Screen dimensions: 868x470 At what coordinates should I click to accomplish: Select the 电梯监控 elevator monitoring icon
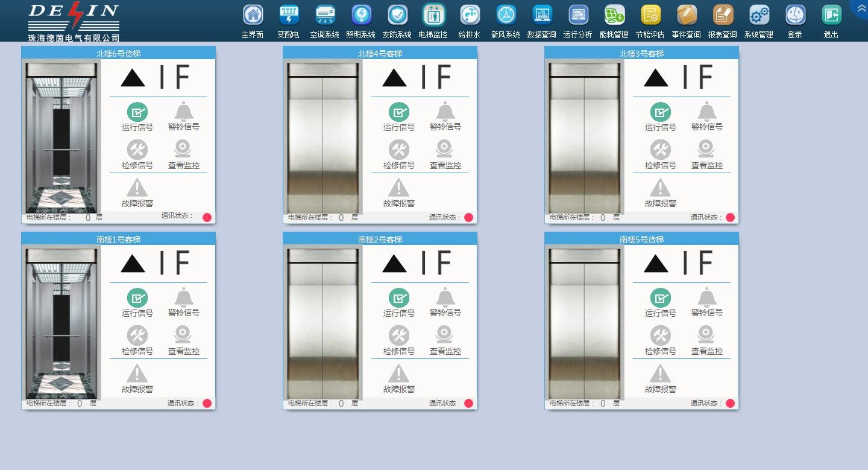(433, 15)
